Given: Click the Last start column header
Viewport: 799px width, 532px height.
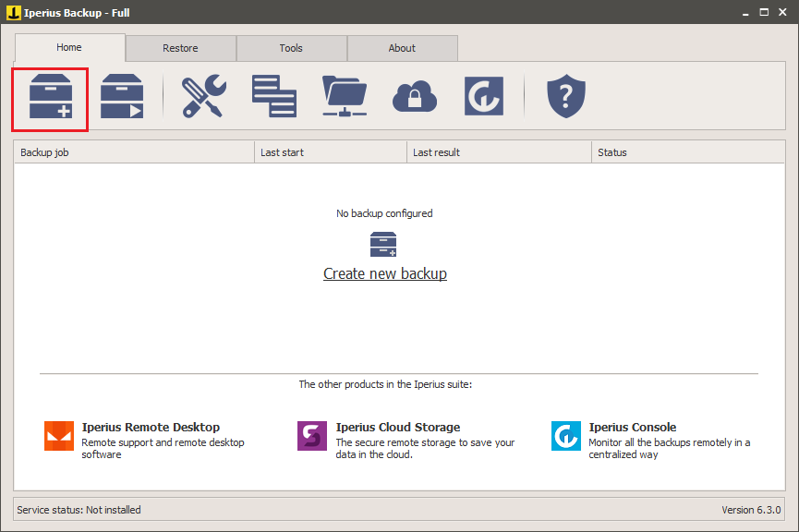Looking at the screenshot, I should point(331,152).
